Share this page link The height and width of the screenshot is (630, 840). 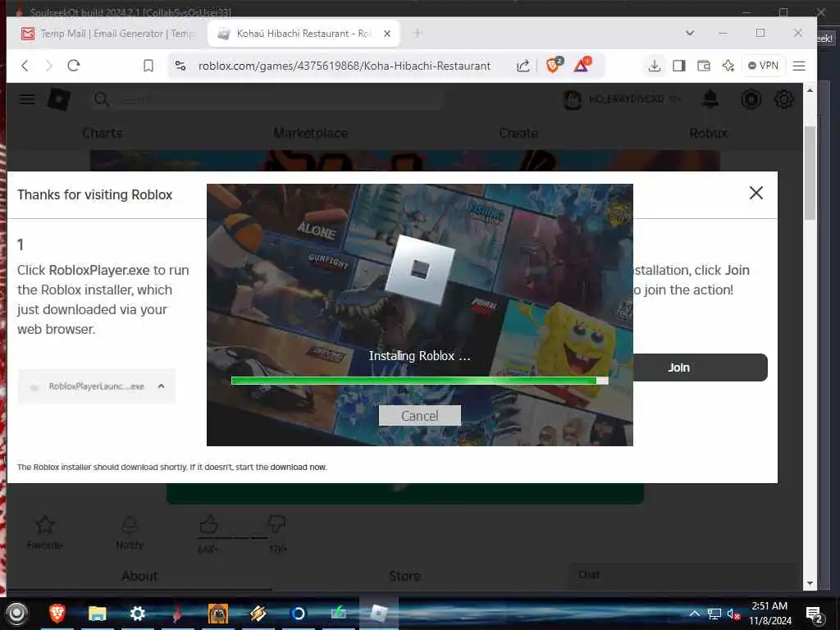pyautogui.click(x=523, y=66)
